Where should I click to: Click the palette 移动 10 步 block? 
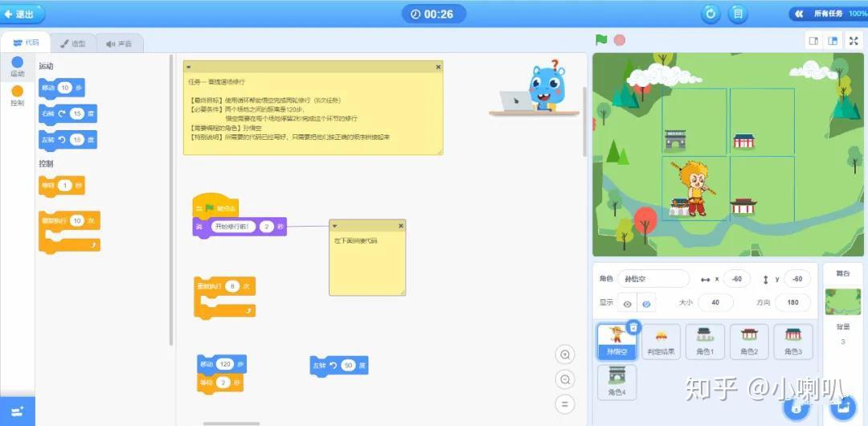coord(62,88)
